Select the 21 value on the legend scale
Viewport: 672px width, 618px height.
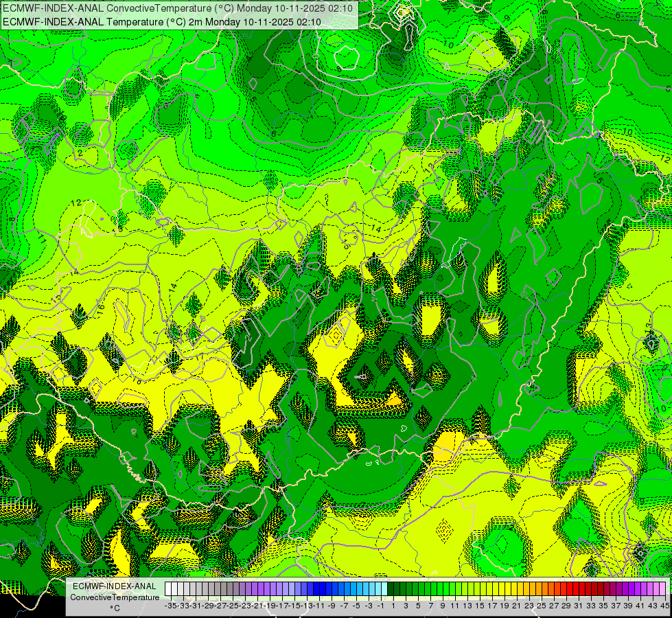[x=518, y=606]
